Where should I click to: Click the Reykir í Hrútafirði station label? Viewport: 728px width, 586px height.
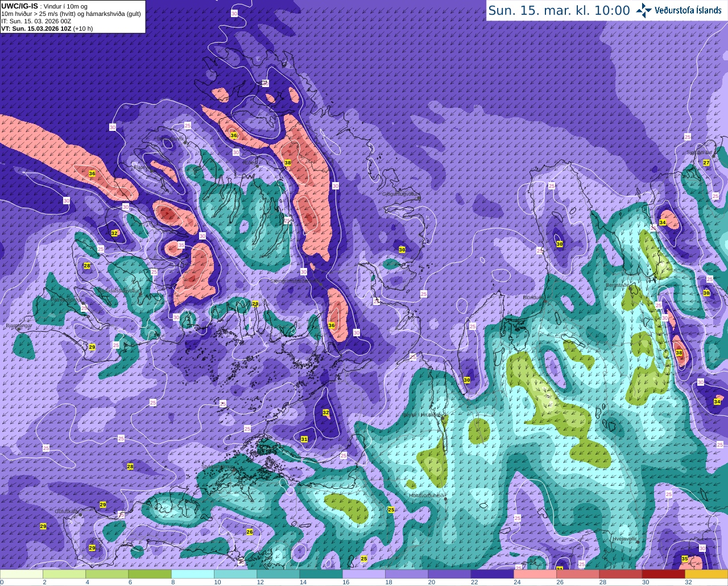click(x=421, y=415)
